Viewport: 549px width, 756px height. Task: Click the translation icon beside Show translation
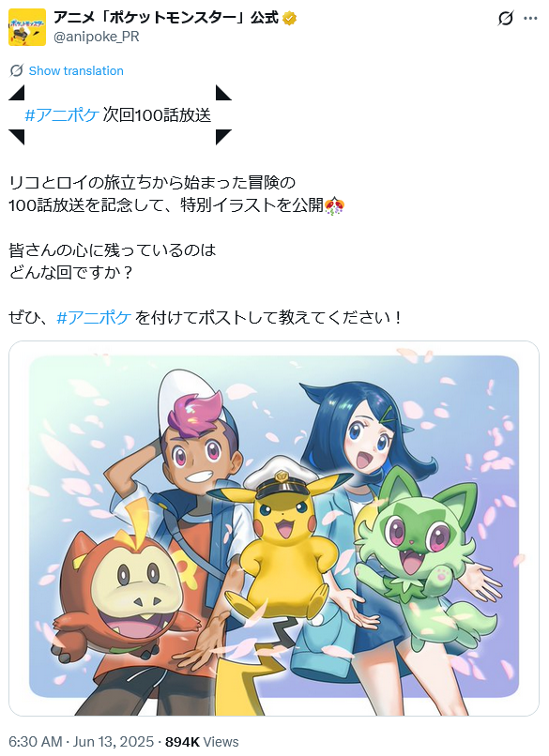pyautogui.click(x=16, y=71)
